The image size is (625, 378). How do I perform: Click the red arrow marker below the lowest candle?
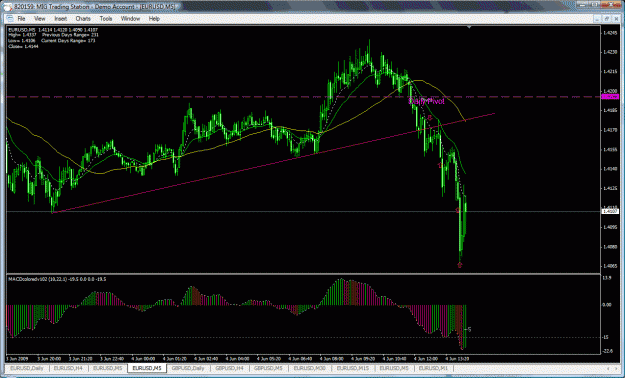(460, 265)
